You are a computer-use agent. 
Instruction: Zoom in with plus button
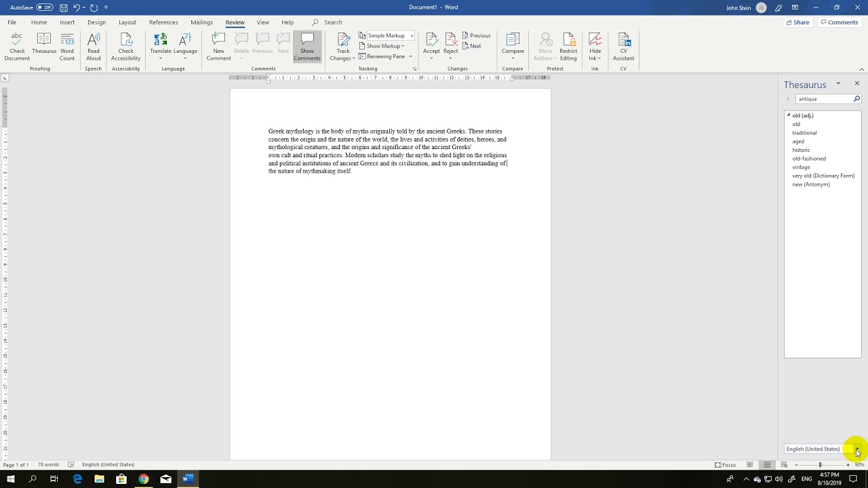(848, 465)
